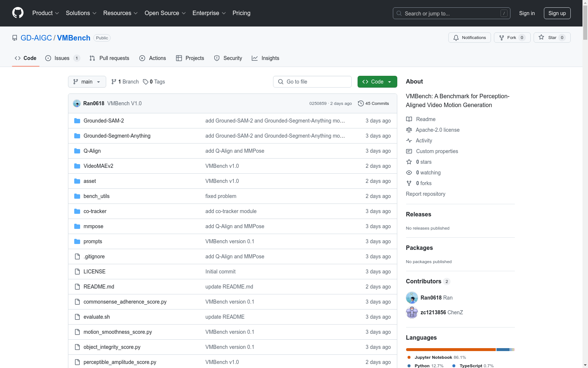
Task: Expand the Resources menu
Action: tap(121, 13)
